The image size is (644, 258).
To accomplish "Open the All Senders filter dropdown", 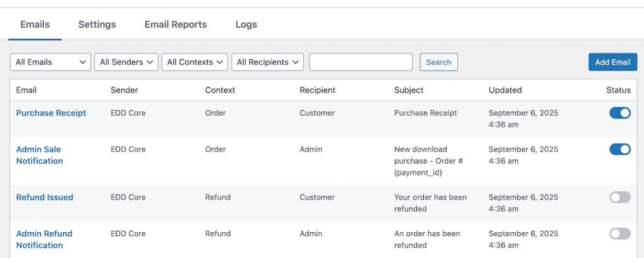I will click(126, 62).
